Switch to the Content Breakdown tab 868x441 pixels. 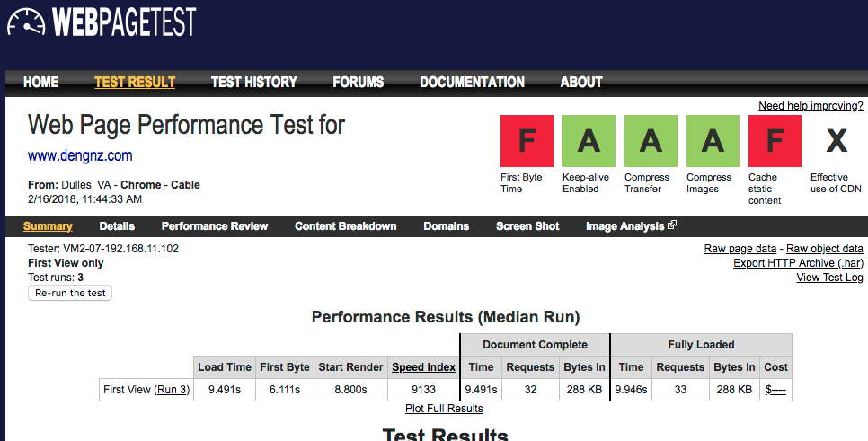pyautogui.click(x=345, y=226)
